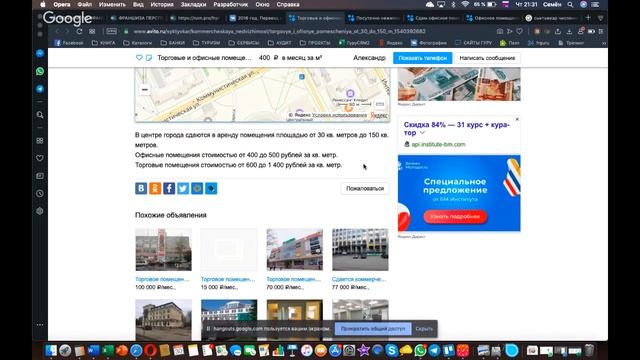The height and width of the screenshot is (360, 640).
Task: Switch to the 'Сдам офисное' tab
Action: [433, 18]
